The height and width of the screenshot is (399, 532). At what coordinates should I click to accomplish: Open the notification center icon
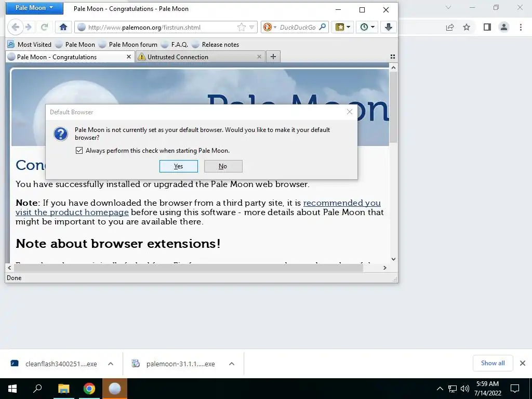coord(515,389)
